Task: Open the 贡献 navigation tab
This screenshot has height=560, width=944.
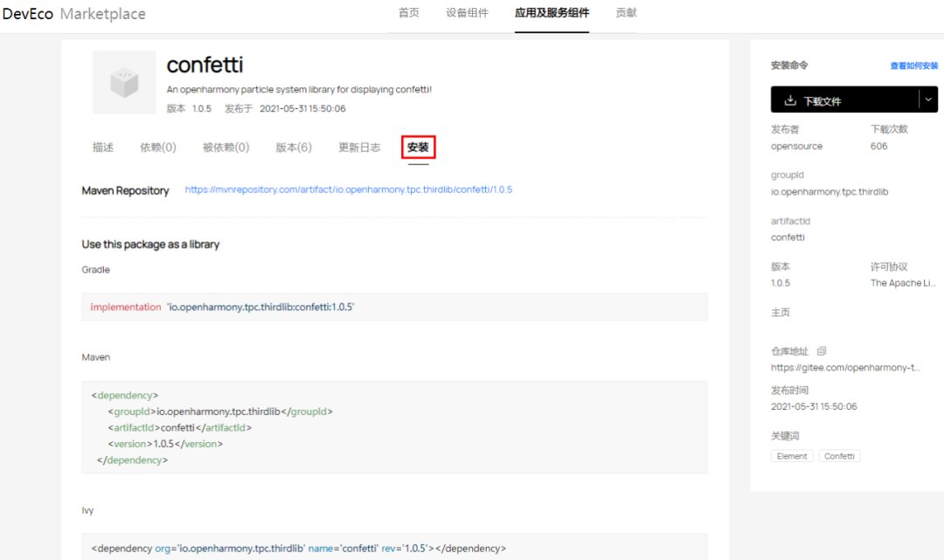Action: [x=626, y=12]
